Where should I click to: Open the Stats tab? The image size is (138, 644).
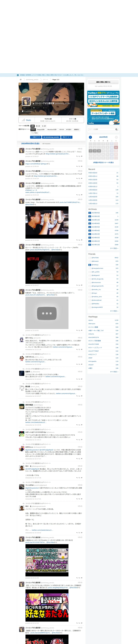click(x=26, y=120)
